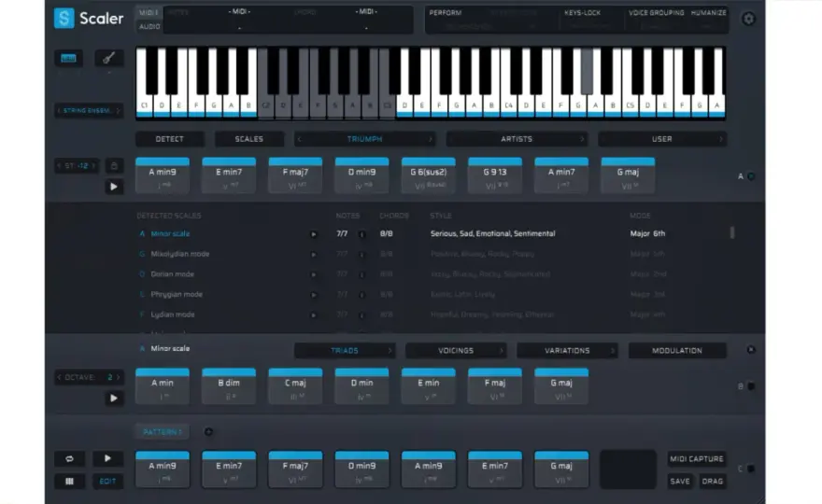Click the SAVE button
Image resolution: width=822 pixels, height=504 pixels.
tap(680, 481)
